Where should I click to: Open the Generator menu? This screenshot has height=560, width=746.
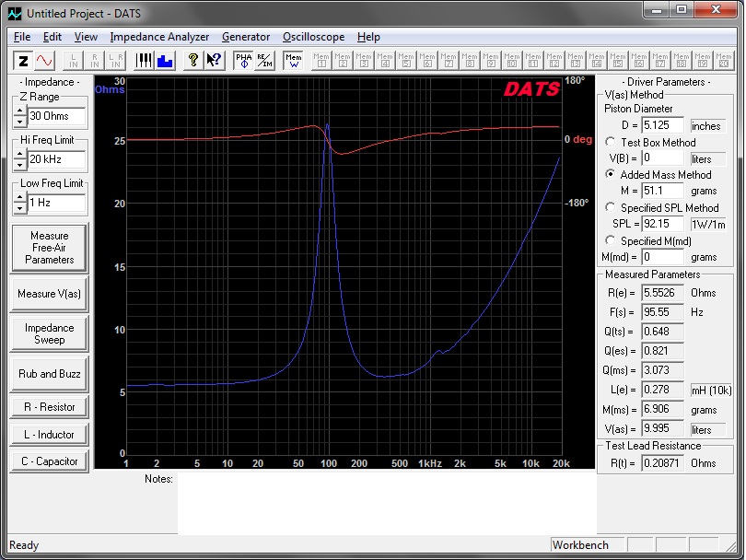pyautogui.click(x=246, y=37)
